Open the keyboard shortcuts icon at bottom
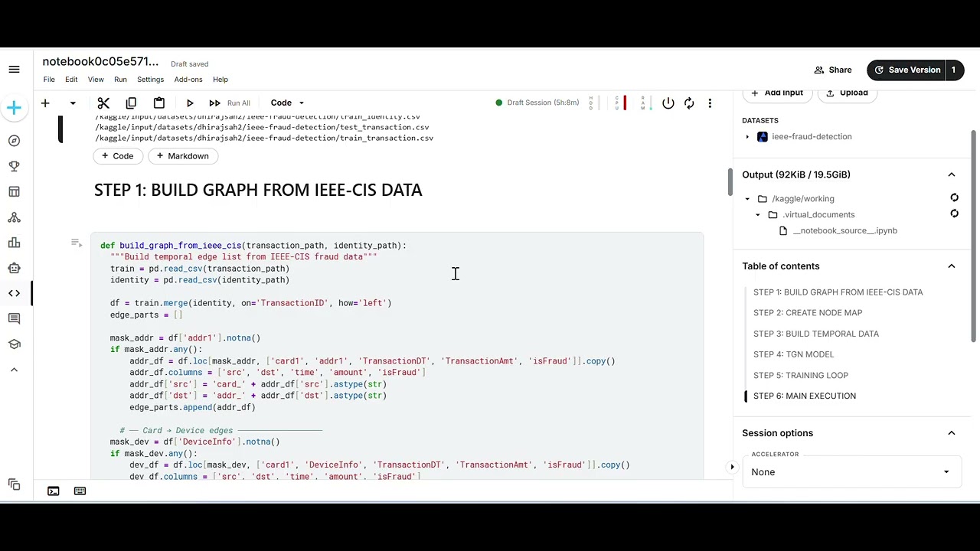Viewport: 980px width, 551px height. (x=80, y=491)
